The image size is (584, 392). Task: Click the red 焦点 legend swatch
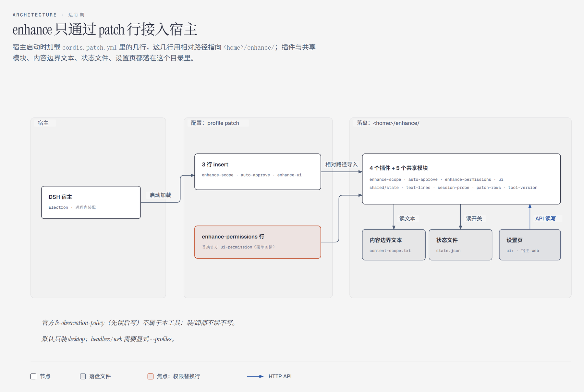tap(151, 376)
